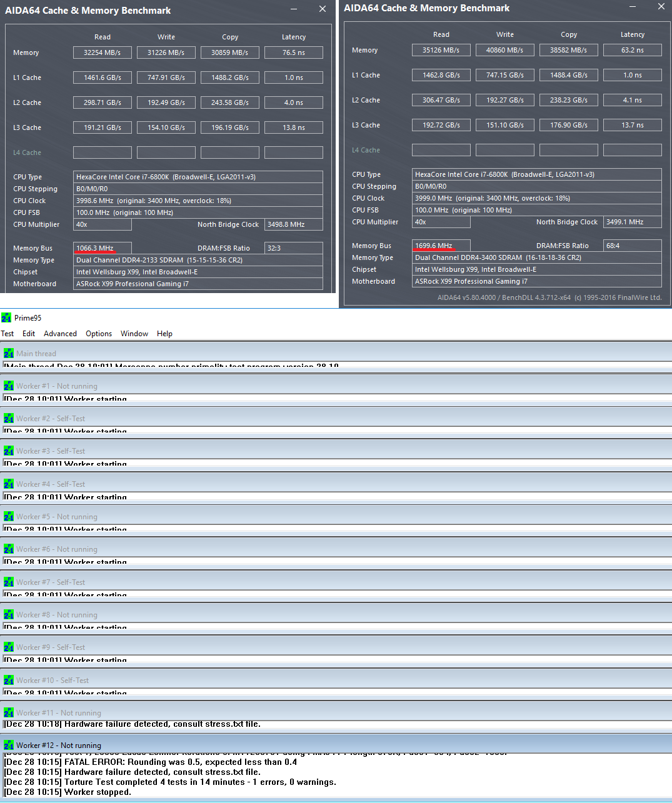
Task: Click CPU Multiplier 40x field in right AIDA64
Action: pos(441,222)
